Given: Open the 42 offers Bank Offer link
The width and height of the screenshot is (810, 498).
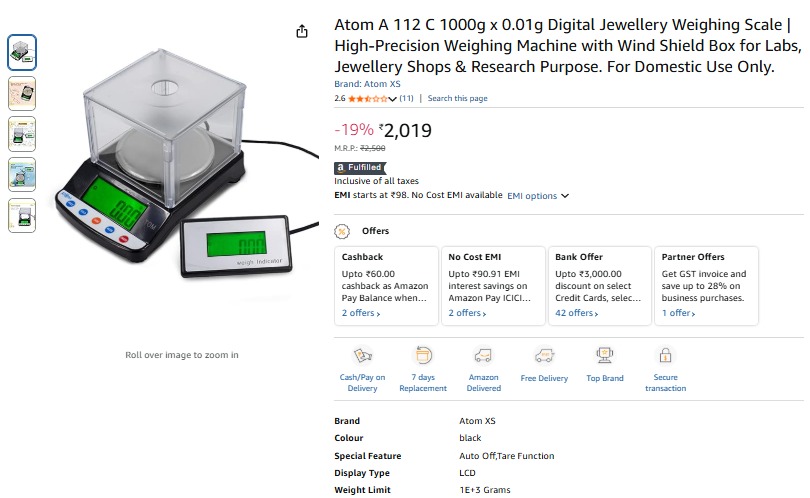Looking at the screenshot, I should coord(577,313).
